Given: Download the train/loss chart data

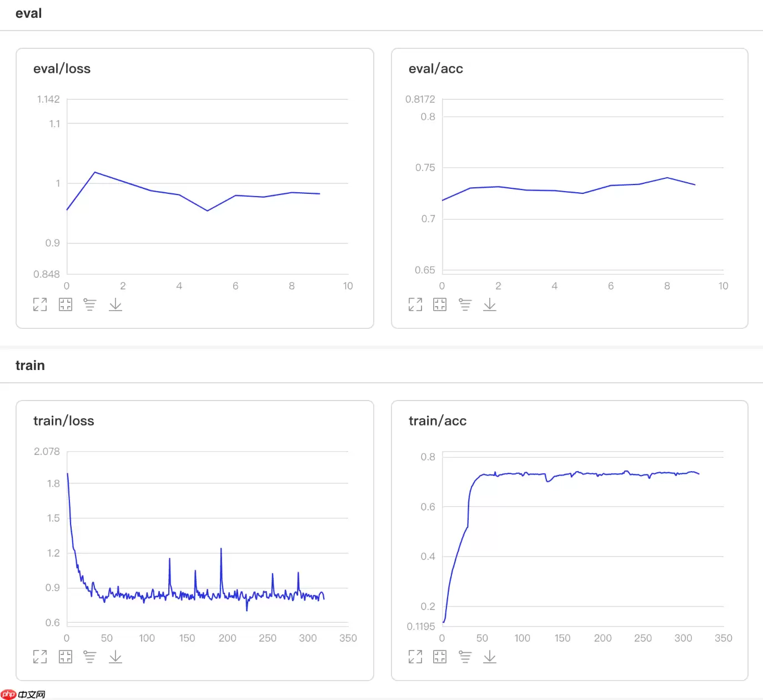Looking at the screenshot, I should pyautogui.click(x=116, y=657).
